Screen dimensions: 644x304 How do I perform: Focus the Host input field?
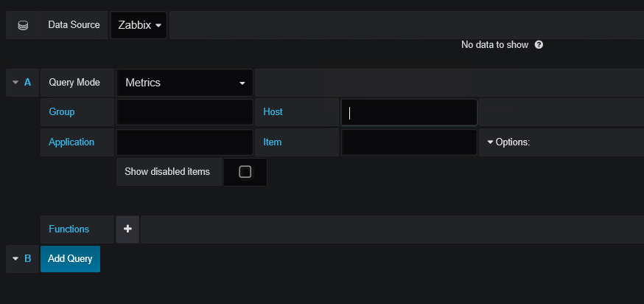[x=409, y=112]
